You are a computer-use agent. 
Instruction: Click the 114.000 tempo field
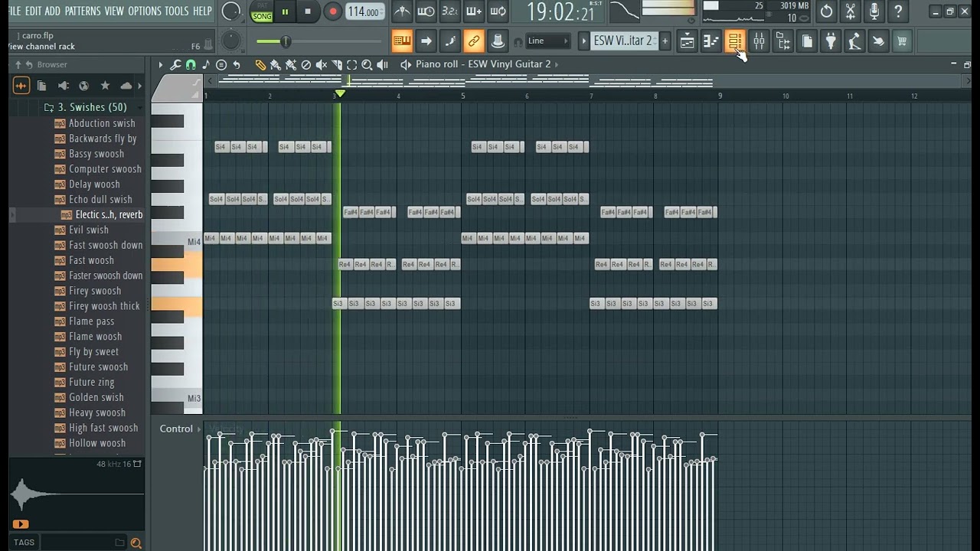point(364,11)
